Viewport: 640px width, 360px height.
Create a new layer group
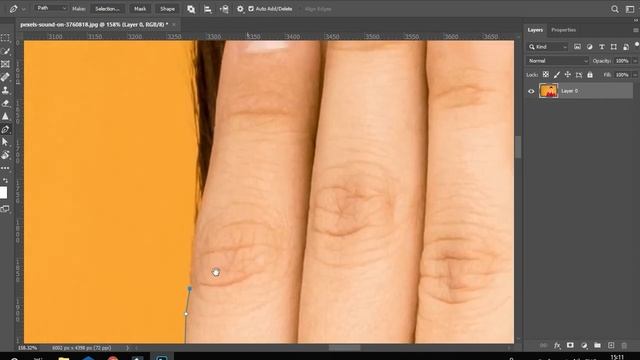pos(597,345)
